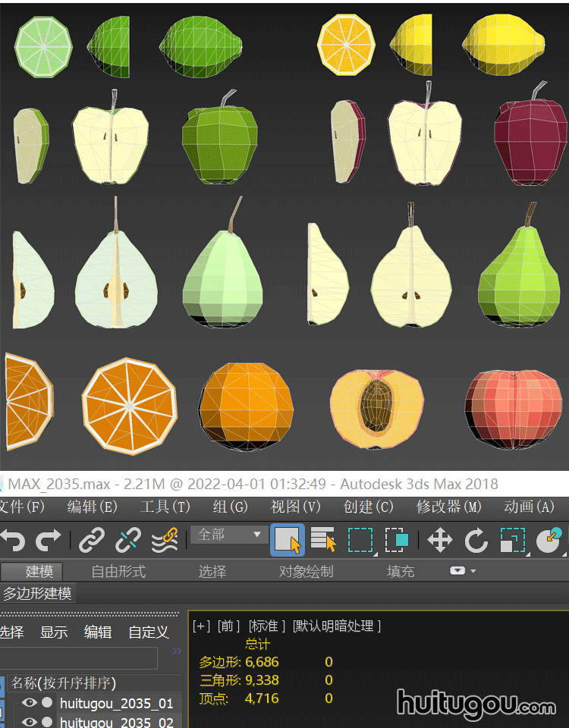The height and width of the screenshot is (728, 569).
Task: Open the 全部 selection filter dropdown
Action: [x=229, y=535]
